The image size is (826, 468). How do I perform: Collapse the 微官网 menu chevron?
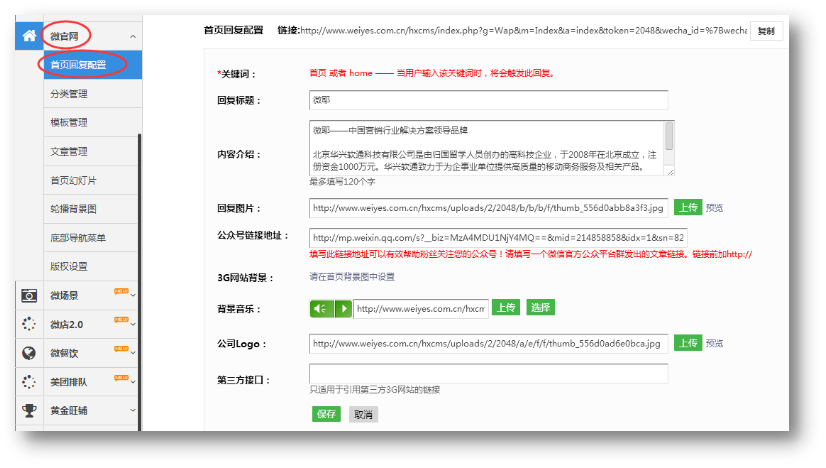click(x=133, y=36)
